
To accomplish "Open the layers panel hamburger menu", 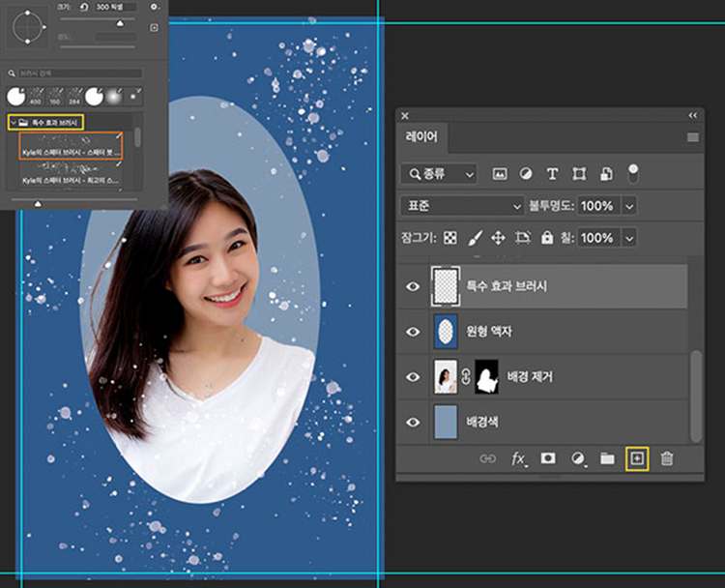I will pos(692,137).
